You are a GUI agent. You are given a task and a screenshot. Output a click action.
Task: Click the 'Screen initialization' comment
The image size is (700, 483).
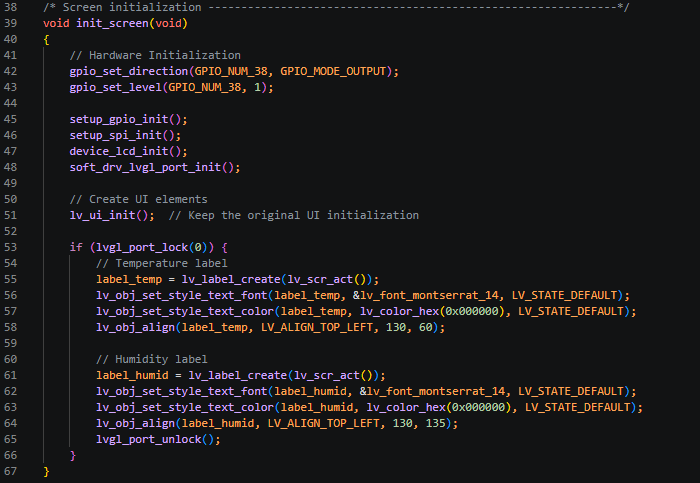pyautogui.click(x=132, y=7)
